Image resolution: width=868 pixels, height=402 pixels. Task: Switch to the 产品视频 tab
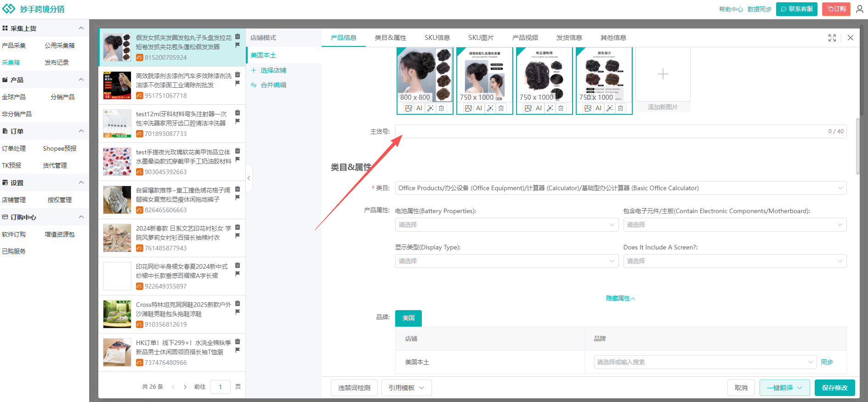pyautogui.click(x=525, y=38)
